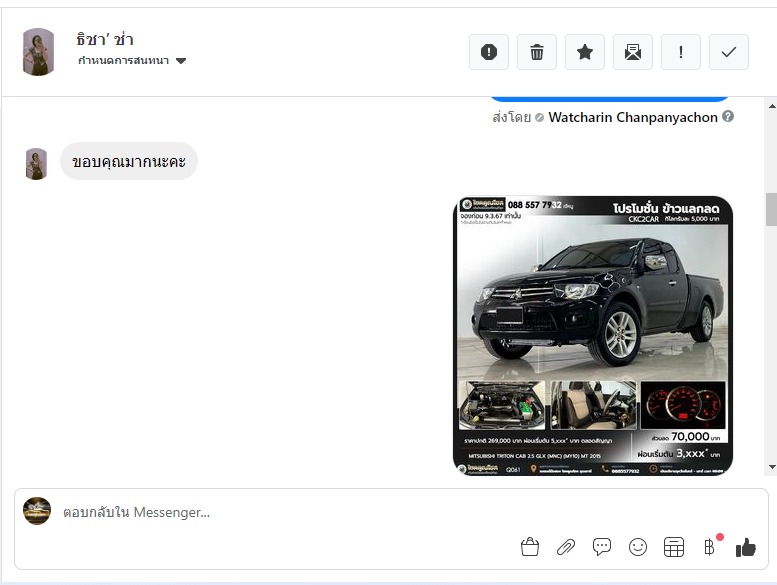The width and height of the screenshot is (777, 585).
Task: Click the ธิชา' ช่า contact name
Action: coord(105,39)
